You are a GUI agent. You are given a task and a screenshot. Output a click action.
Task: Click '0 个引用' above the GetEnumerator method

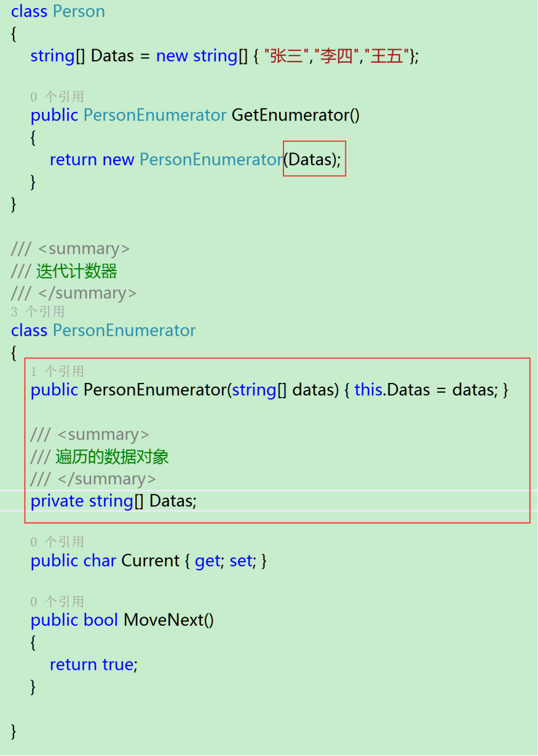57,96
